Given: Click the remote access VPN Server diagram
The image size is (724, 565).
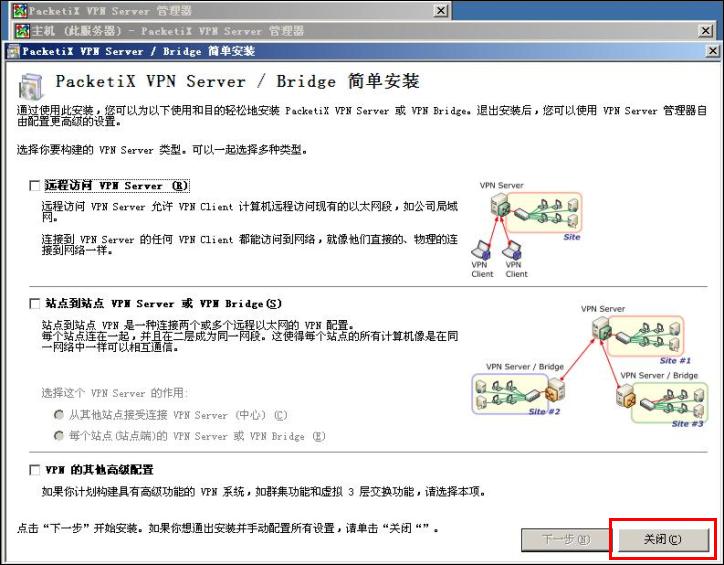Looking at the screenshot, I should click(526, 230).
